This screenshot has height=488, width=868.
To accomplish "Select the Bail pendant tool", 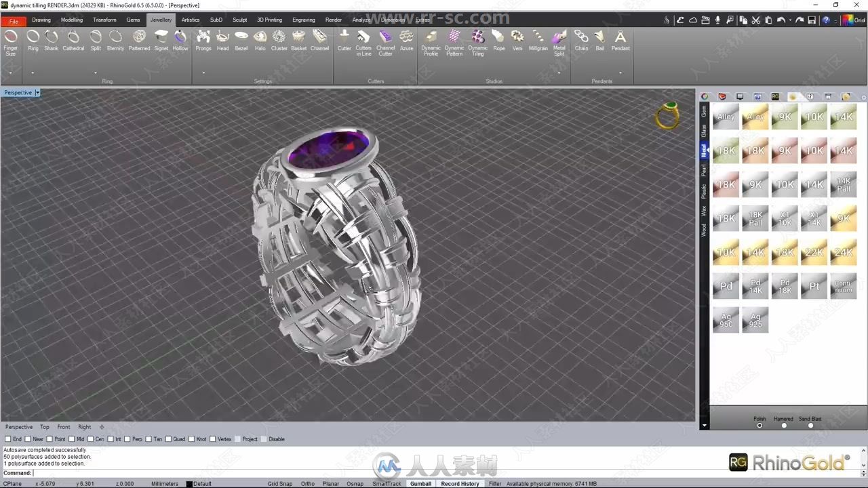I will click(600, 41).
